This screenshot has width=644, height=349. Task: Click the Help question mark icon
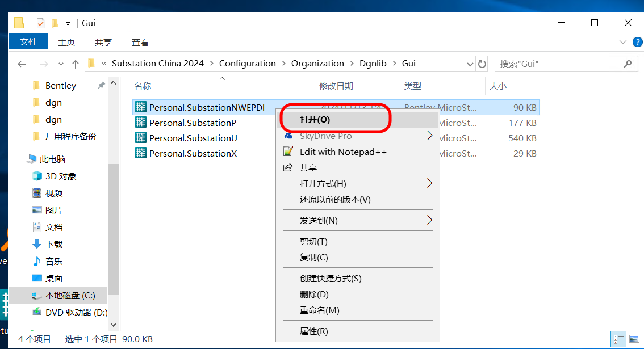point(637,42)
